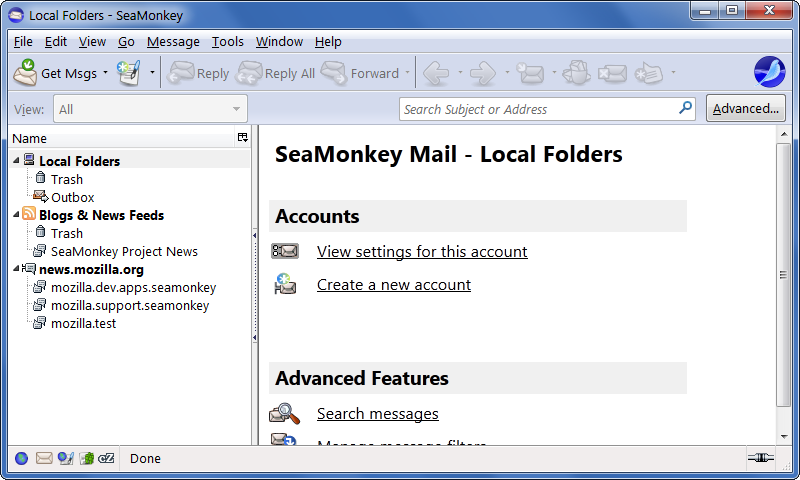Open the Go Back history dropdown
The image size is (800, 480).
460,73
